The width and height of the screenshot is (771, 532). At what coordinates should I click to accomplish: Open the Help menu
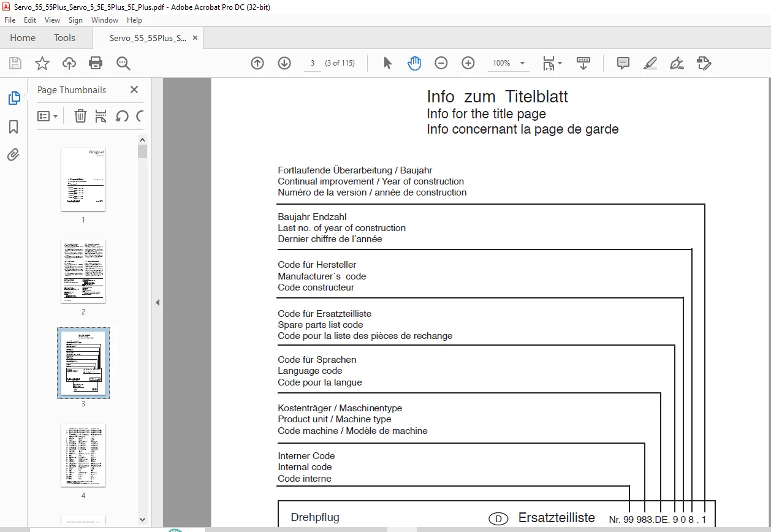point(134,20)
